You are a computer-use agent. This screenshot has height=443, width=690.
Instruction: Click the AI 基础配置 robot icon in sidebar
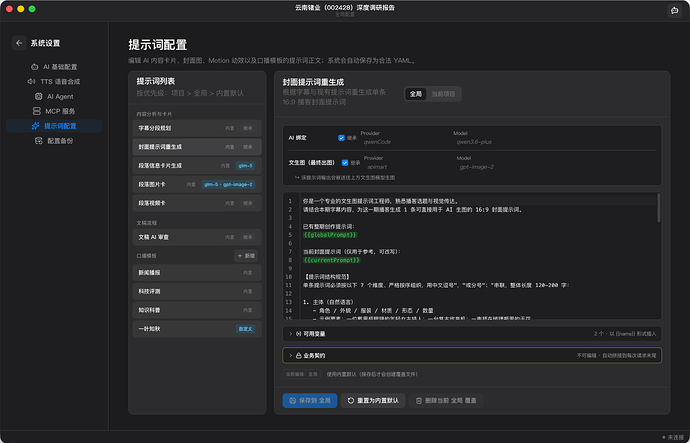pyautogui.click(x=34, y=67)
